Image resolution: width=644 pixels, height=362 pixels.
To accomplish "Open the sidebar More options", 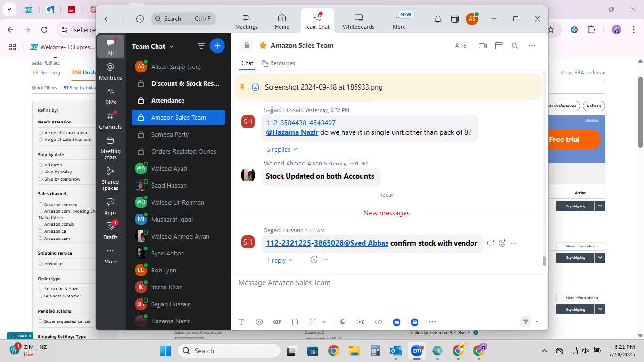I will 110,255.
